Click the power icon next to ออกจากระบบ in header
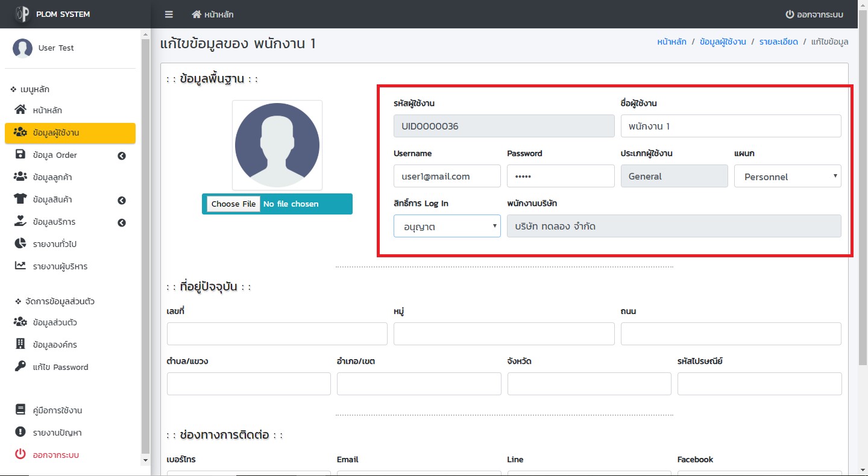 point(789,14)
